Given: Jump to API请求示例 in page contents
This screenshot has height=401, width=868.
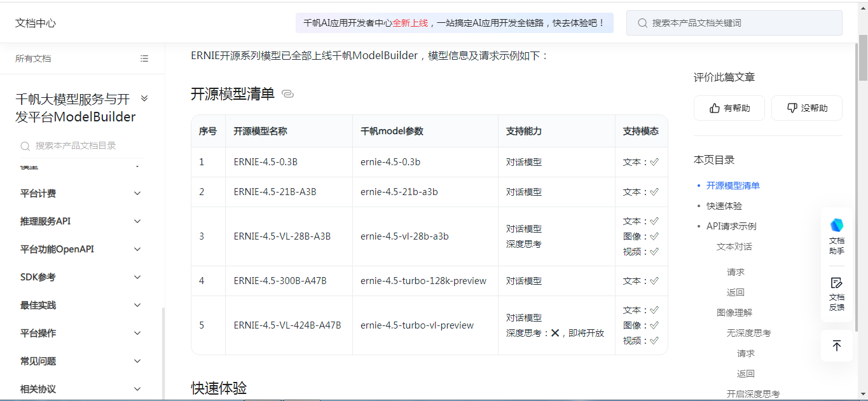Looking at the screenshot, I should click(731, 226).
